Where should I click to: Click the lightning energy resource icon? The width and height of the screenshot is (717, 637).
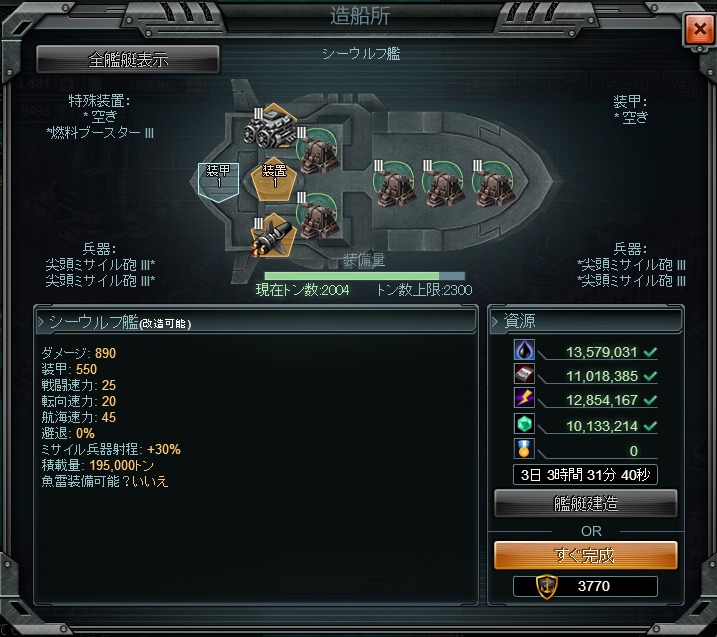[x=524, y=398]
